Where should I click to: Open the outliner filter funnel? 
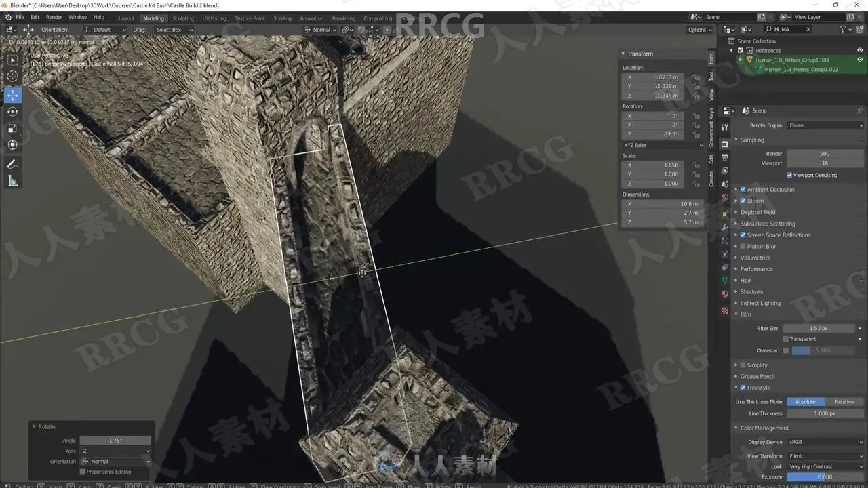(x=844, y=29)
